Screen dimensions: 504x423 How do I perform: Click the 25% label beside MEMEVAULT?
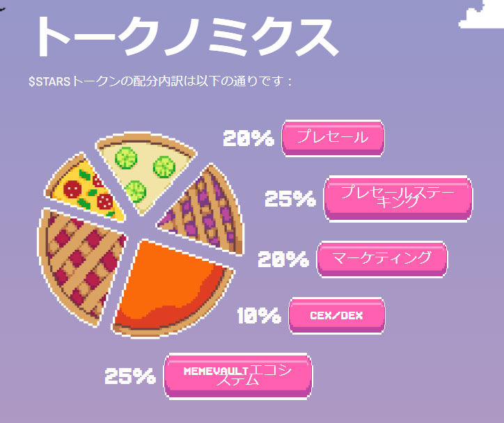[x=130, y=376]
